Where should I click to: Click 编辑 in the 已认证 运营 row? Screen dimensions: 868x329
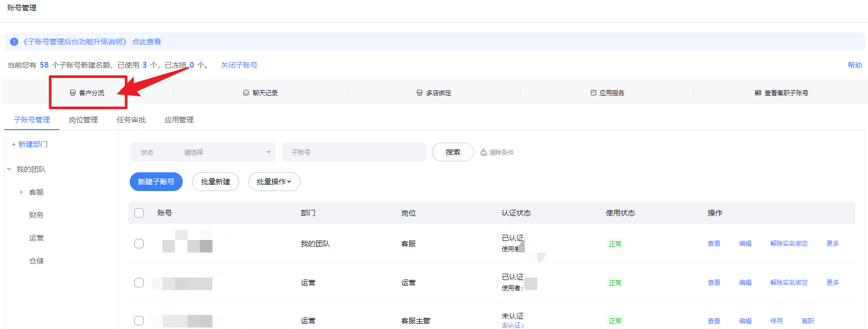coord(745,283)
